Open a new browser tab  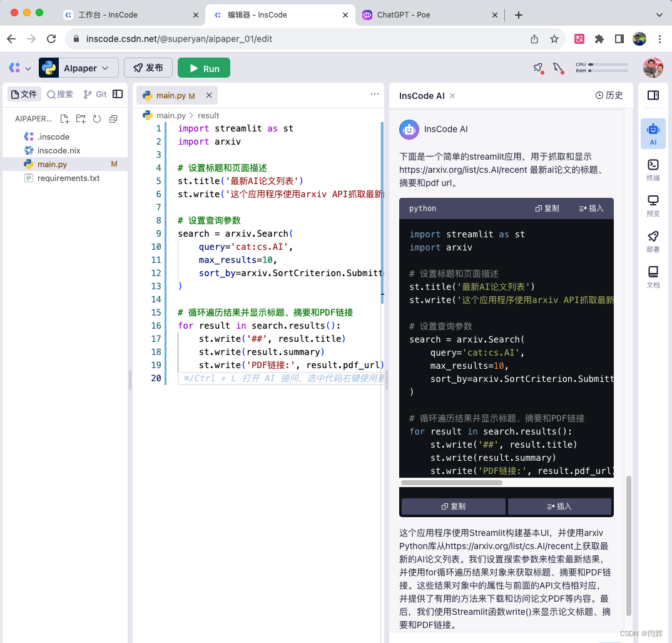click(519, 15)
